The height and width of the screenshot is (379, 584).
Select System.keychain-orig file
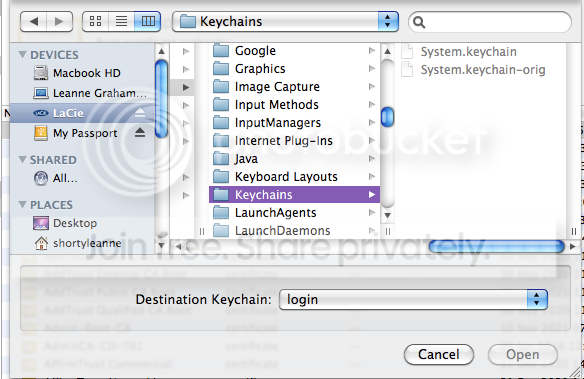coord(482,70)
